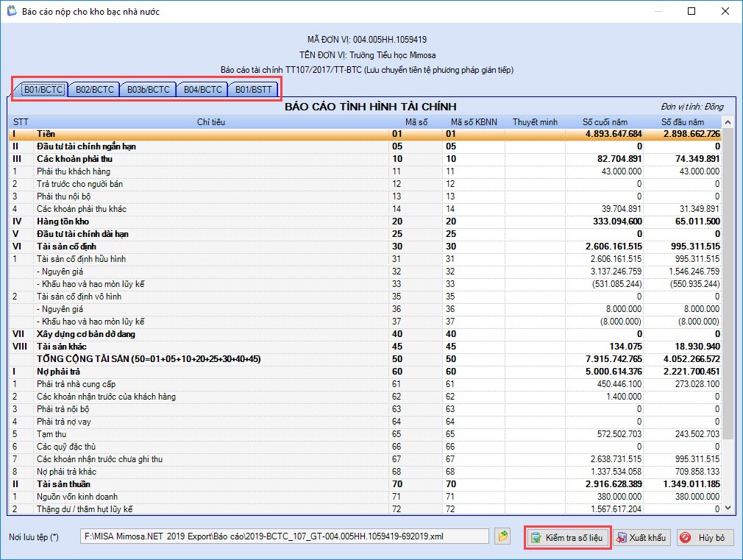Open the B03b/BCTC tab
The height and width of the screenshot is (560, 743).
148,90
